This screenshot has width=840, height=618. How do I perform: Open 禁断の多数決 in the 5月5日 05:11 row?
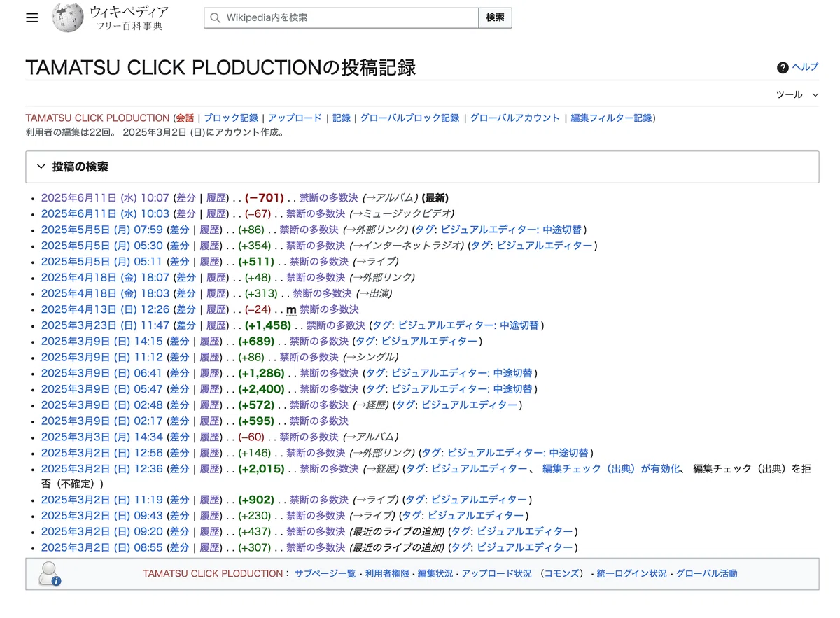pyautogui.click(x=319, y=262)
